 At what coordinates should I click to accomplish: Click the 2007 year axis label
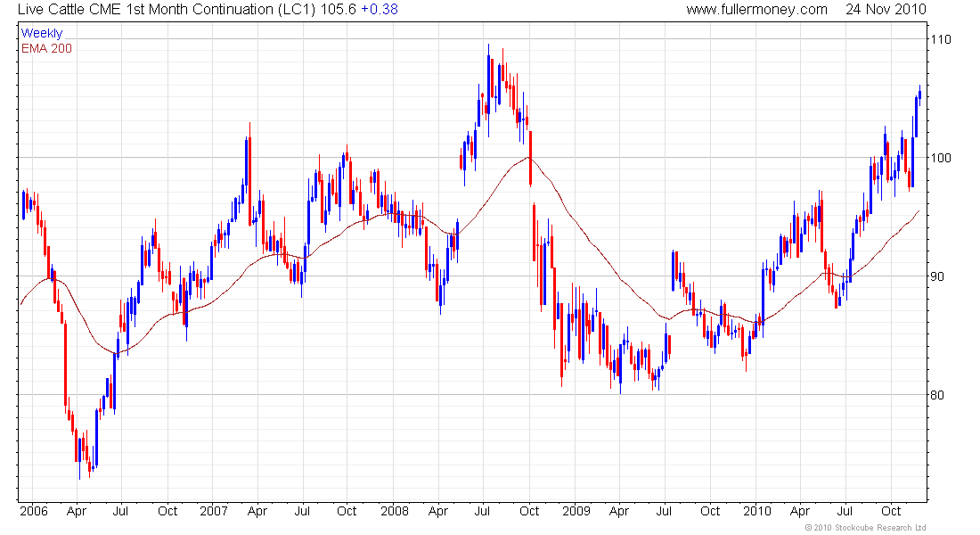(x=214, y=511)
